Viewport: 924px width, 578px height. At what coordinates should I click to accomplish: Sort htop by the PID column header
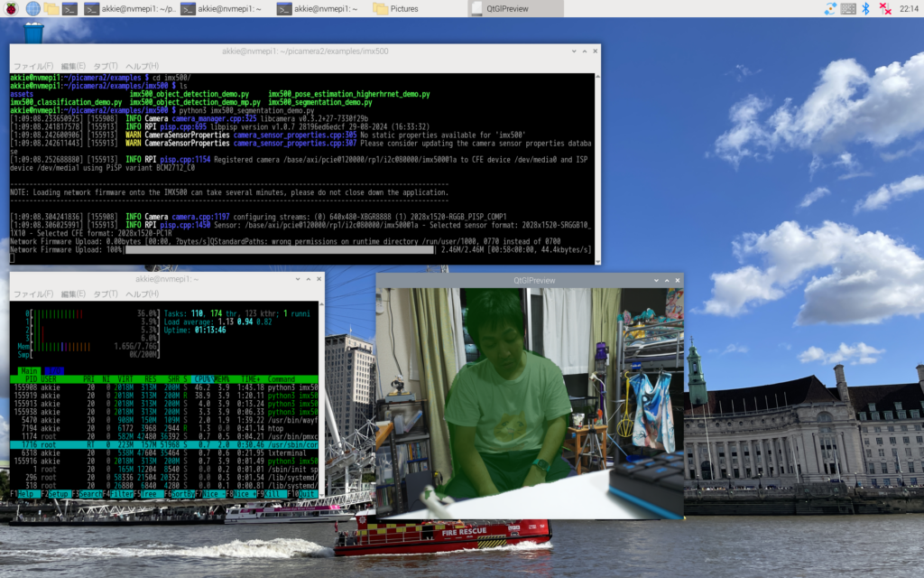31,379
